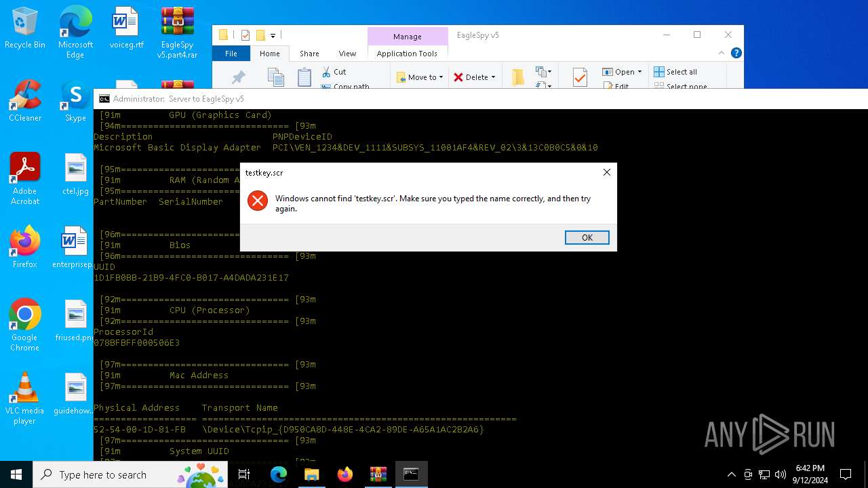
Task: Open Google Chrome desktop shortcut
Action: [25, 325]
